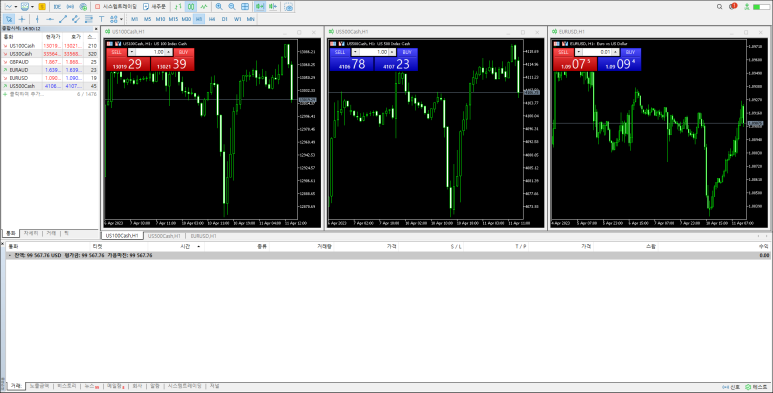Screen dimensions: 773x393
Task: Toggle system trading (algo trading) button
Action: click(x=115, y=7)
